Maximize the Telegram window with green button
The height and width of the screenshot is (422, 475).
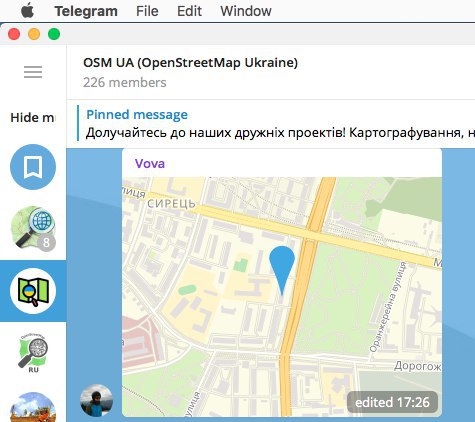(54, 34)
